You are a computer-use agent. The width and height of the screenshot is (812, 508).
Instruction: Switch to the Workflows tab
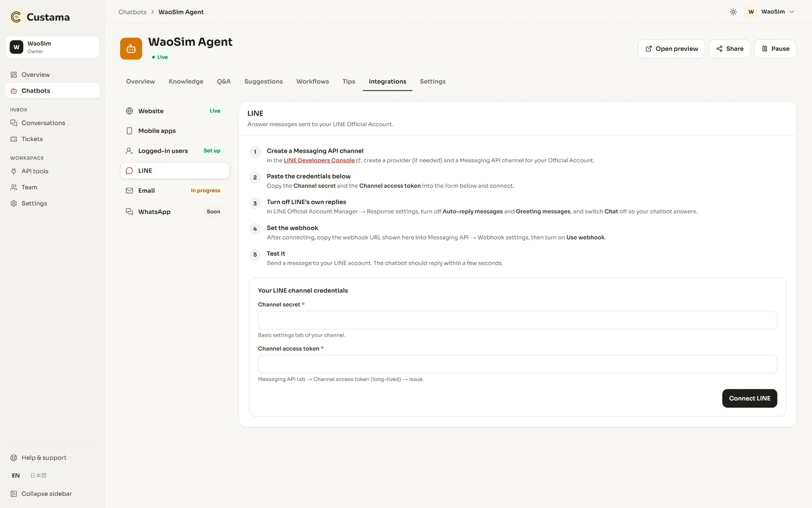click(x=313, y=81)
